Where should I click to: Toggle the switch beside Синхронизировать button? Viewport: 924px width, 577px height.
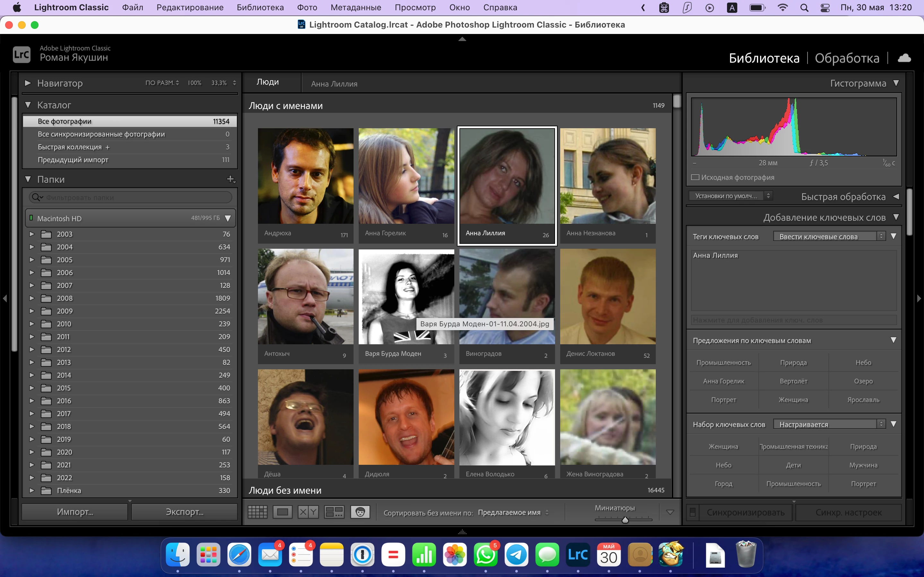(x=693, y=513)
